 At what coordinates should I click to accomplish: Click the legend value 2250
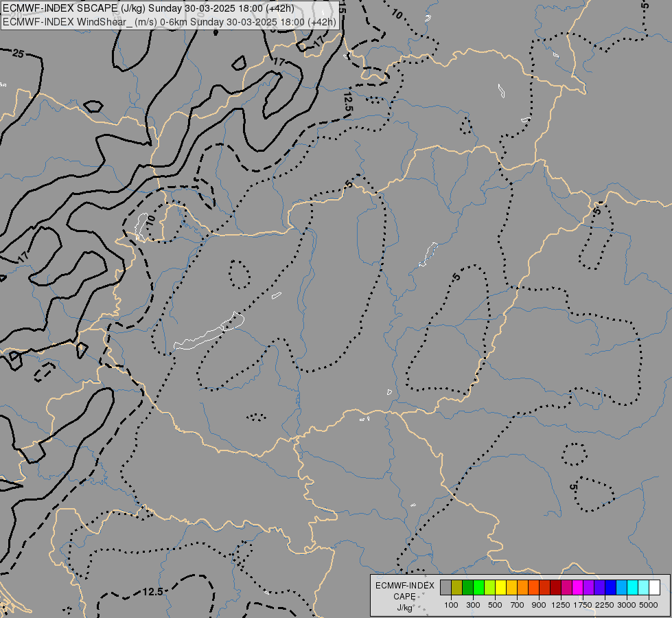pyautogui.click(x=605, y=605)
